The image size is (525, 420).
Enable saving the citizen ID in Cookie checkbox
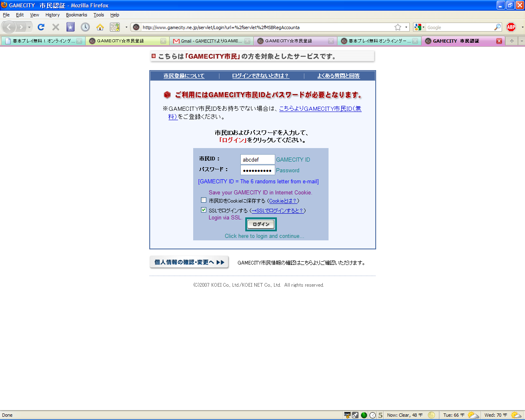click(x=203, y=200)
